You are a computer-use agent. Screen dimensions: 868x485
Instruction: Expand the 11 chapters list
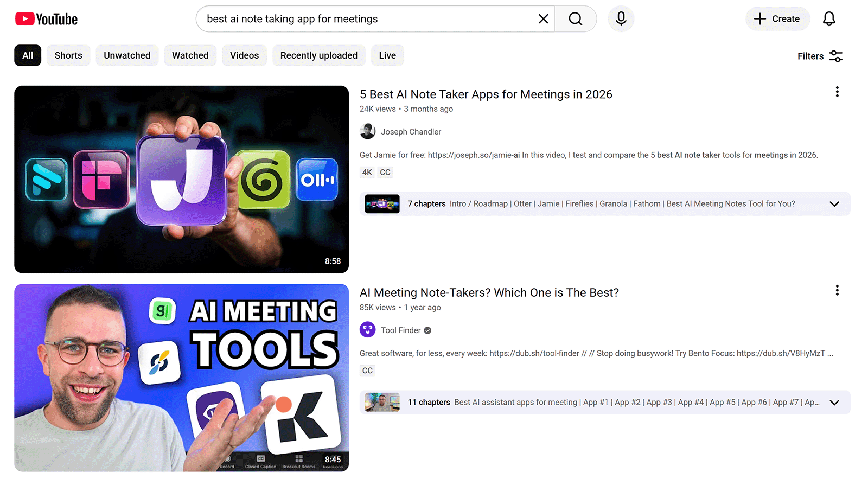point(834,403)
